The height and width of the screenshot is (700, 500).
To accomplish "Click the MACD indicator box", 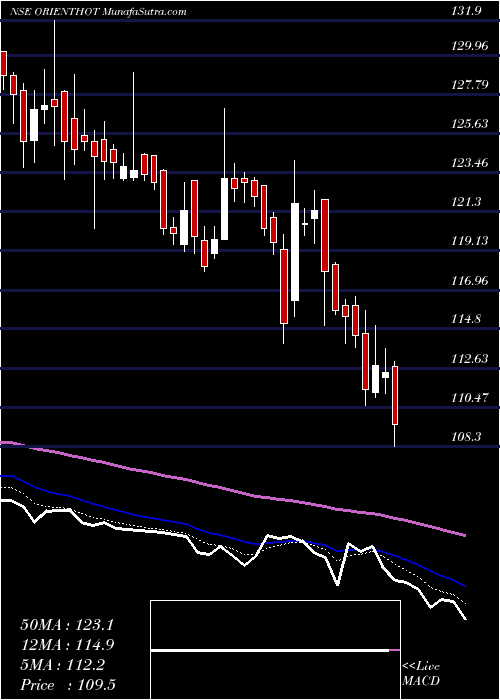I will (x=275, y=650).
